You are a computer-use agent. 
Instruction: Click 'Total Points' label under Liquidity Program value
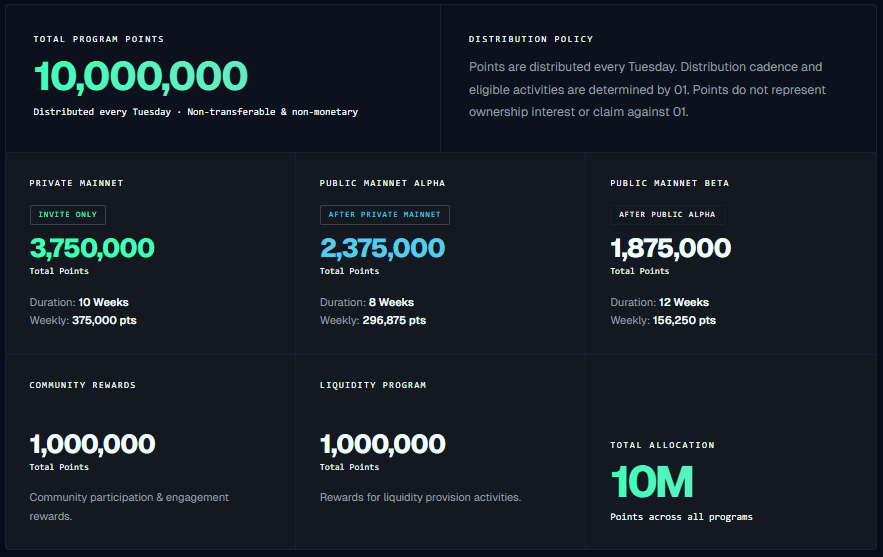[x=349, y=467]
